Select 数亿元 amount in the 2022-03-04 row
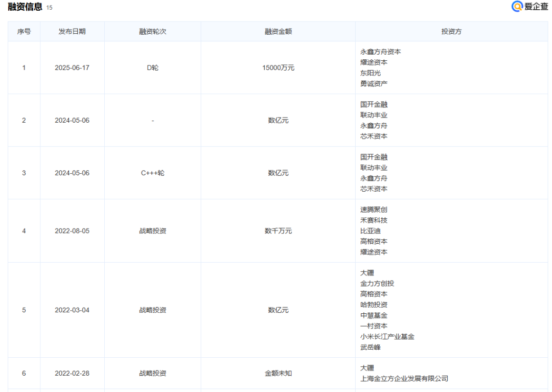Screen dimensions: 552x392 (x=278, y=310)
